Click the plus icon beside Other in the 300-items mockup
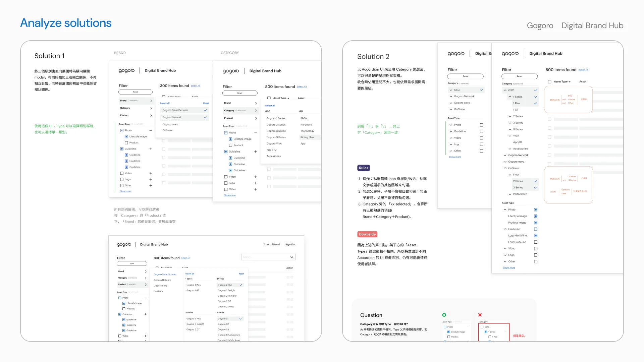644x362 pixels. click(151, 185)
